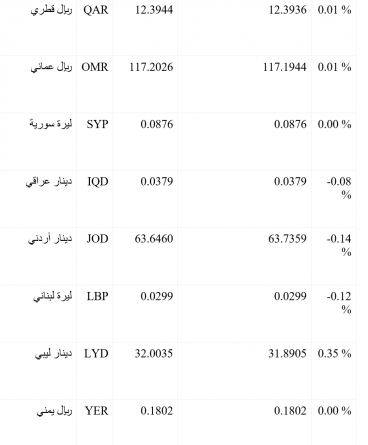Click the Jordanian dinar Arabic name

point(50,239)
